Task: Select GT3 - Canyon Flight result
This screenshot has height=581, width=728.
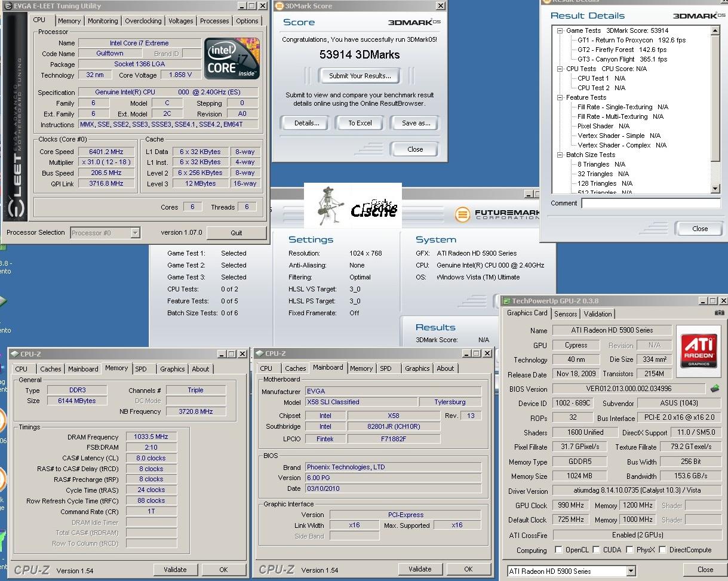Action: 622,59
